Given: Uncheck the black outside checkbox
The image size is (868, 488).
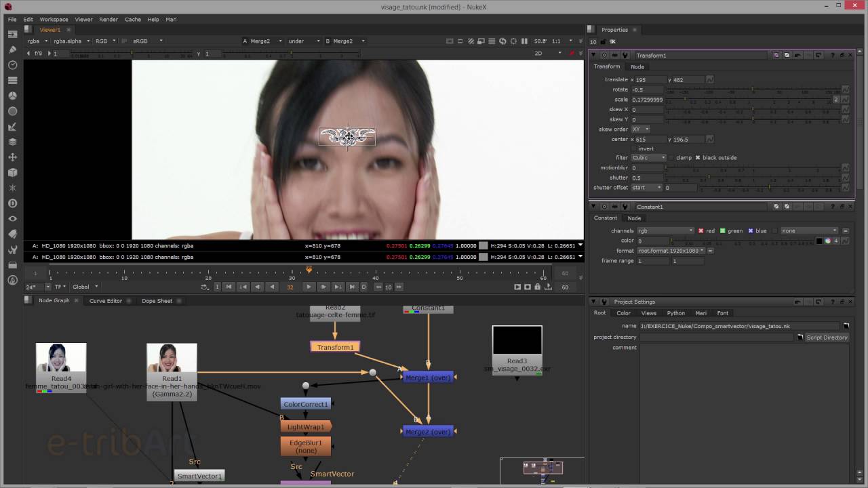Looking at the screenshot, I should [698, 157].
